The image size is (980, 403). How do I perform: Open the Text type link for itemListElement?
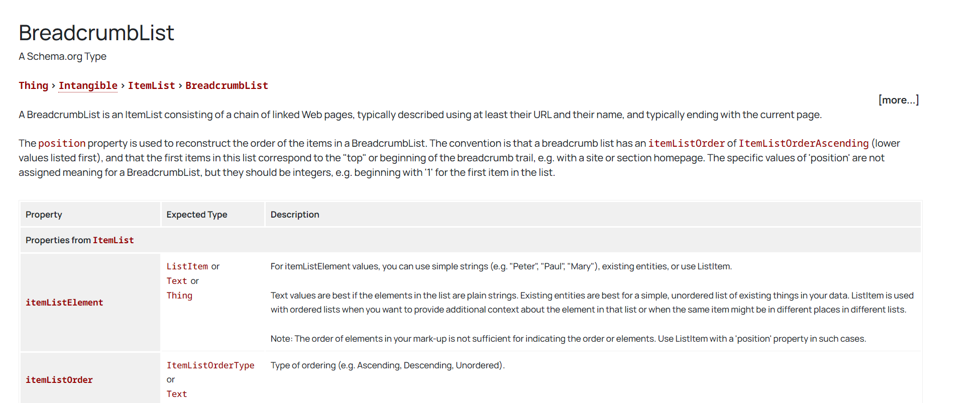pyautogui.click(x=176, y=281)
